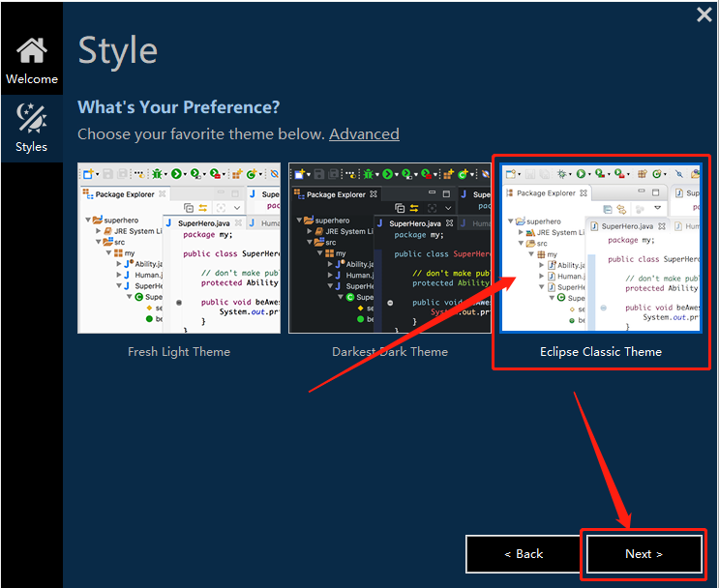
Task: Choose the Fresh Light Theme preview
Action: tap(179, 248)
